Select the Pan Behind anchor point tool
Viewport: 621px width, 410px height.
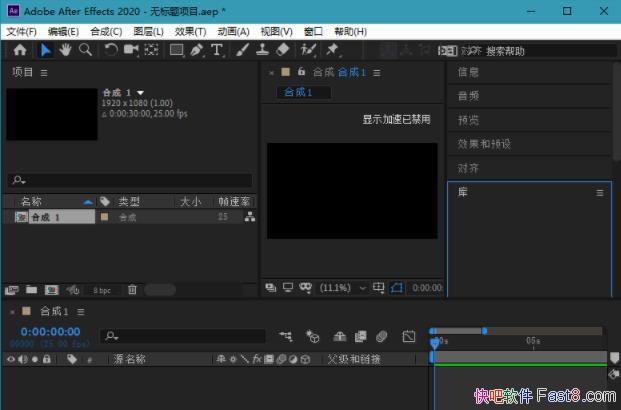(151, 50)
